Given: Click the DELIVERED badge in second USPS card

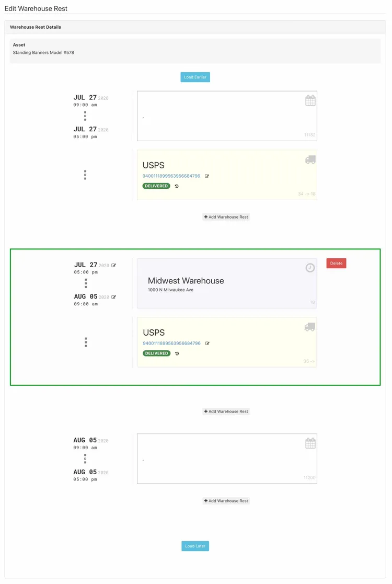Looking at the screenshot, I should pyautogui.click(x=157, y=353).
